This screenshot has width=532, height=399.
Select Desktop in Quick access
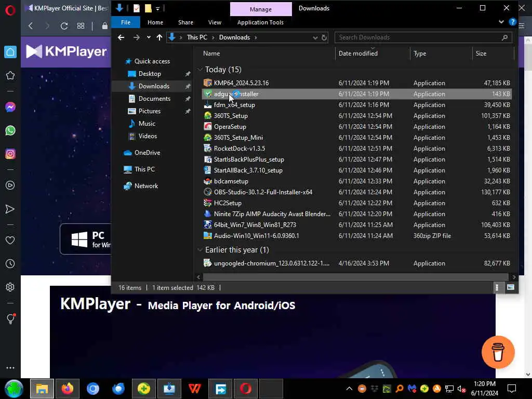[x=150, y=74]
